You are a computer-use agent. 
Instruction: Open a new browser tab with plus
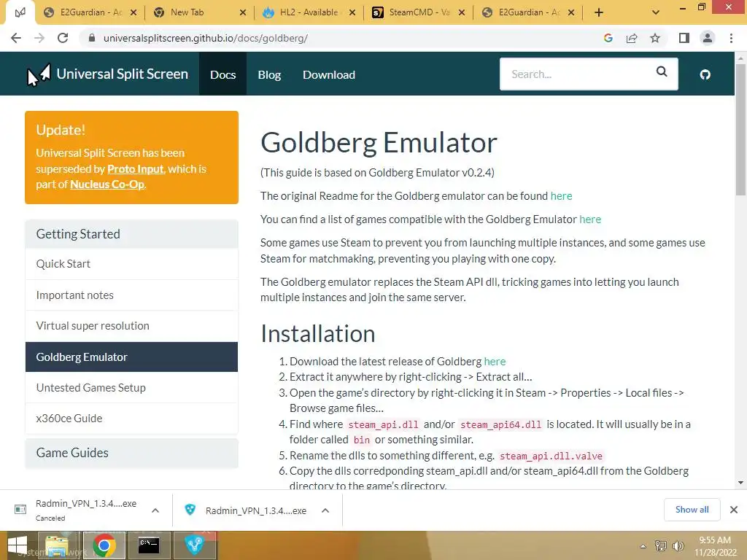click(x=599, y=13)
